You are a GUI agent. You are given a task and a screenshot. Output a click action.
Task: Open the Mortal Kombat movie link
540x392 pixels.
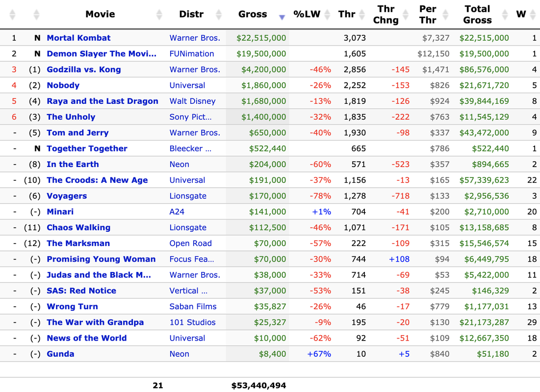click(78, 38)
